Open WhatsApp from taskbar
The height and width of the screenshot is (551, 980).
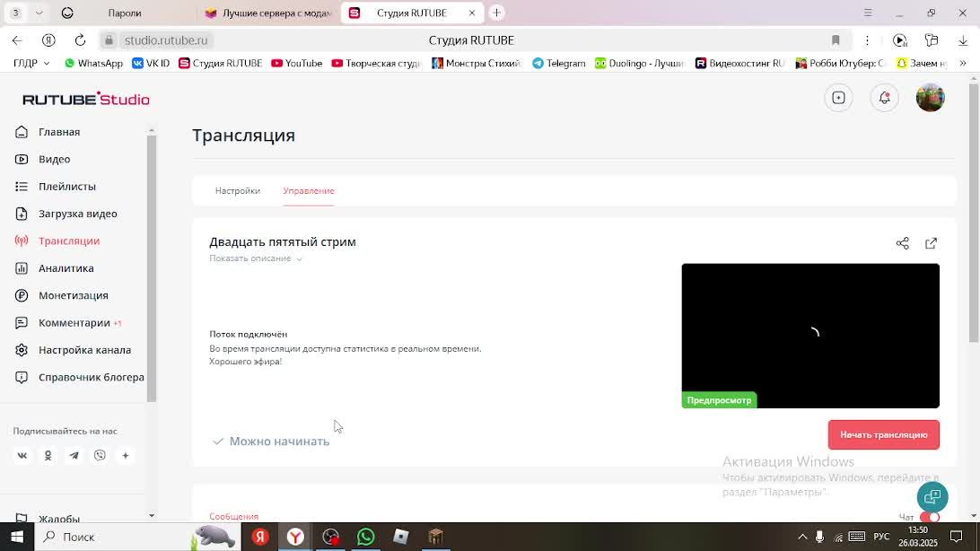(x=365, y=537)
